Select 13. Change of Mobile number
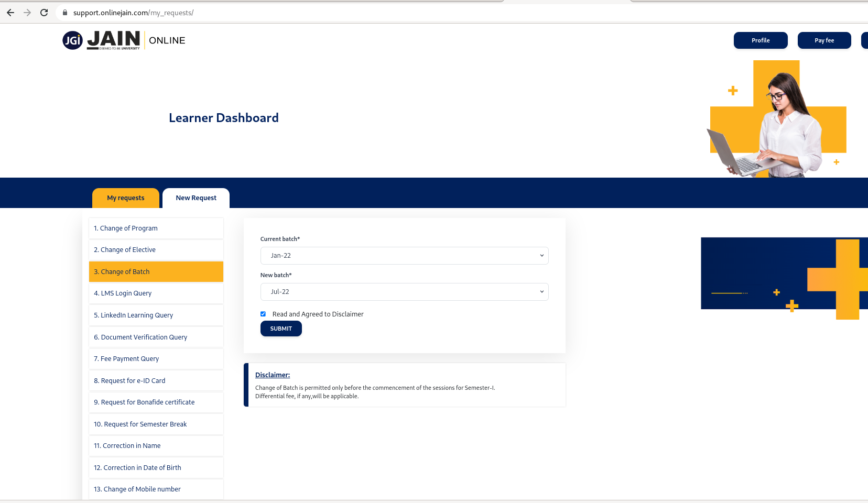This screenshot has width=868, height=503. click(x=156, y=489)
